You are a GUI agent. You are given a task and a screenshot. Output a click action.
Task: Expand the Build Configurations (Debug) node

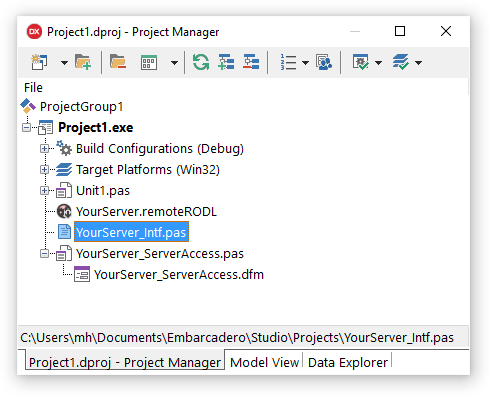coord(44,149)
